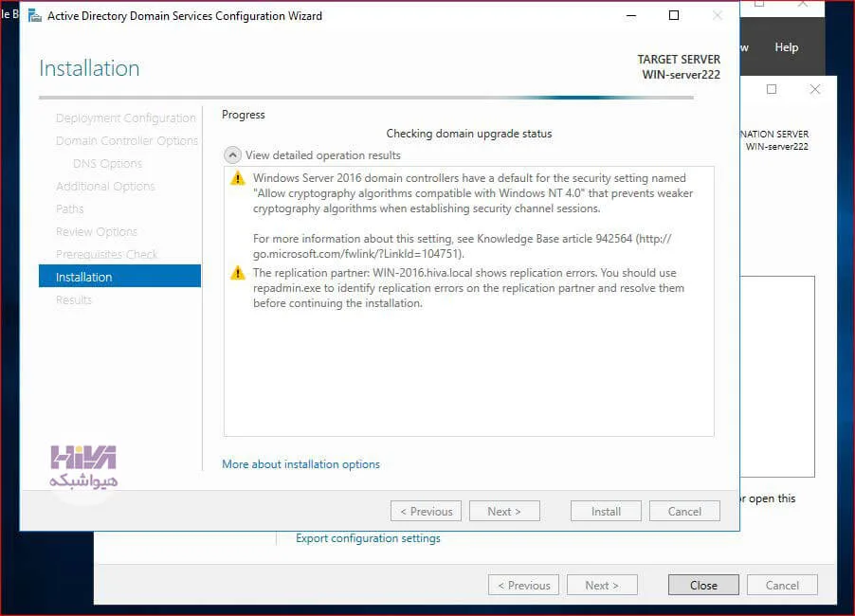Open More about installation options link

point(301,464)
